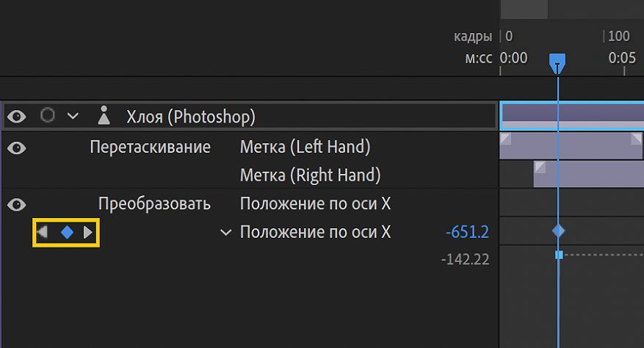Click the Преобразовать behavior label

[154, 203]
